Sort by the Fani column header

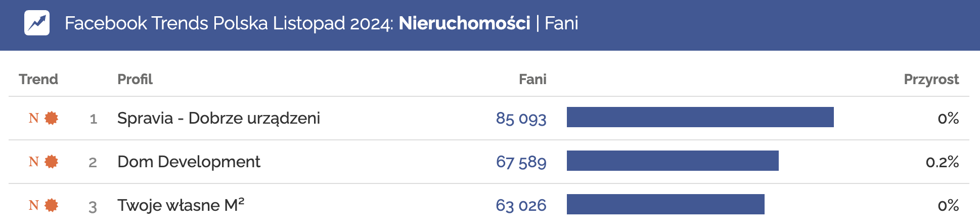[x=532, y=79]
